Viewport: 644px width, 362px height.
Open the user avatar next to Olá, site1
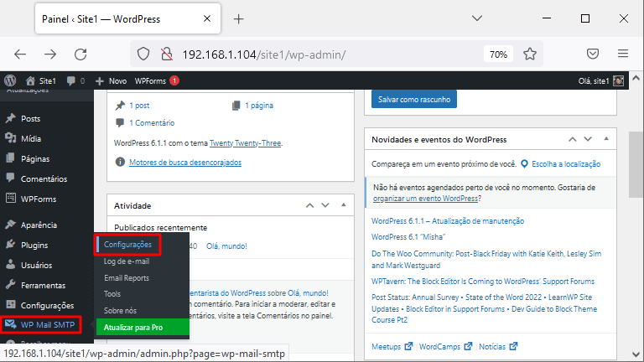618,80
